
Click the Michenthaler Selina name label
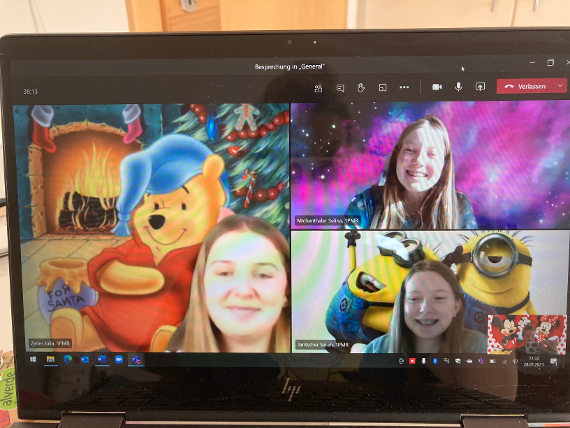tap(328, 220)
